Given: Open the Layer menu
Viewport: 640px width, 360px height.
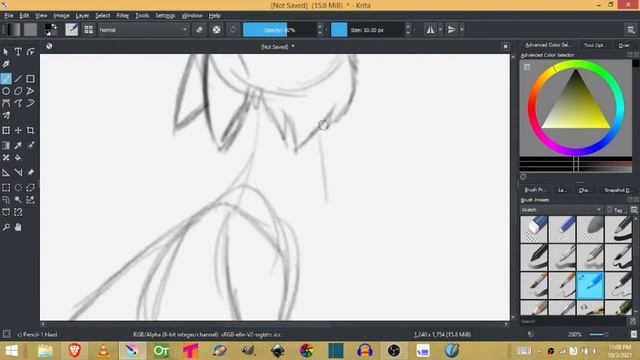Looking at the screenshot, I should click(82, 16).
